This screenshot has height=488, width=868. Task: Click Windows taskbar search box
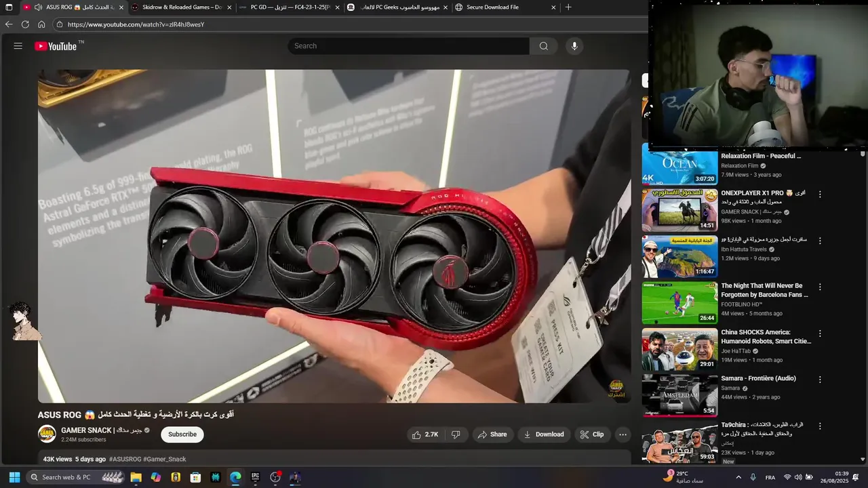(77, 477)
